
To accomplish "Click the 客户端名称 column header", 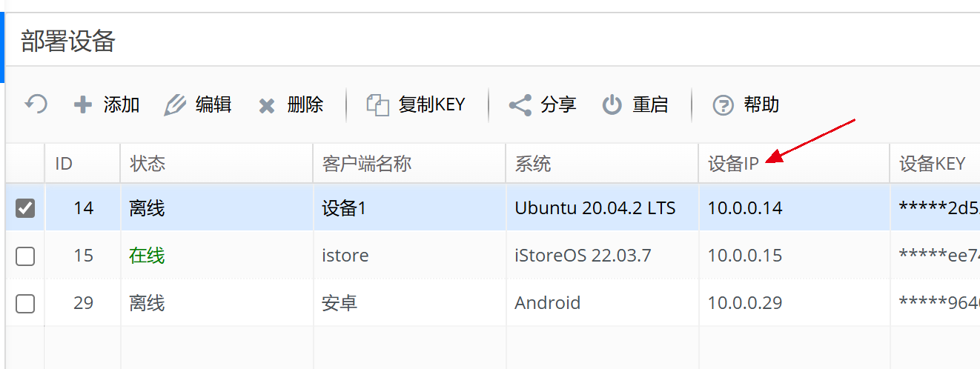I will (x=366, y=164).
